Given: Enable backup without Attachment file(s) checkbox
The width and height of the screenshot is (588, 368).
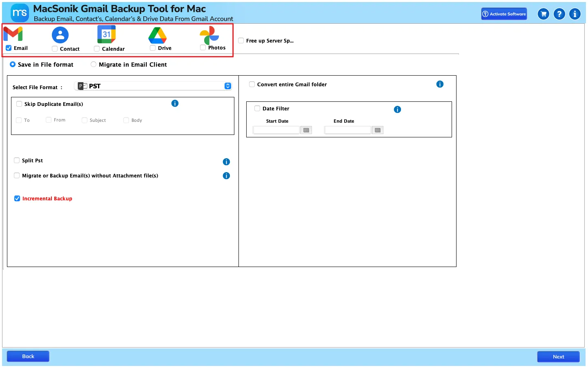Looking at the screenshot, I should [17, 175].
